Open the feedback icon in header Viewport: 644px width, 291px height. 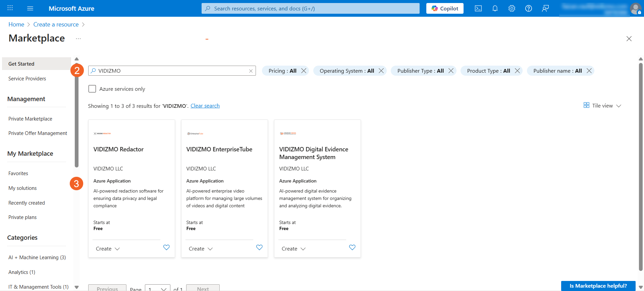coord(545,8)
